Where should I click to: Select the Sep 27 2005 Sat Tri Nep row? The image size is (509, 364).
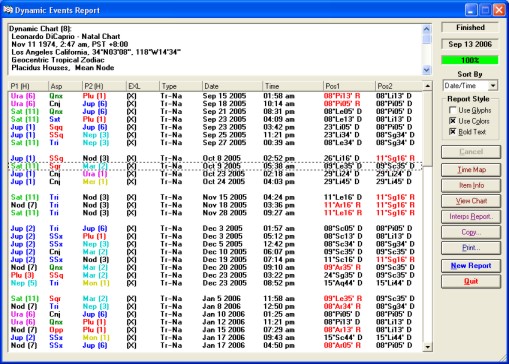click(x=215, y=143)
